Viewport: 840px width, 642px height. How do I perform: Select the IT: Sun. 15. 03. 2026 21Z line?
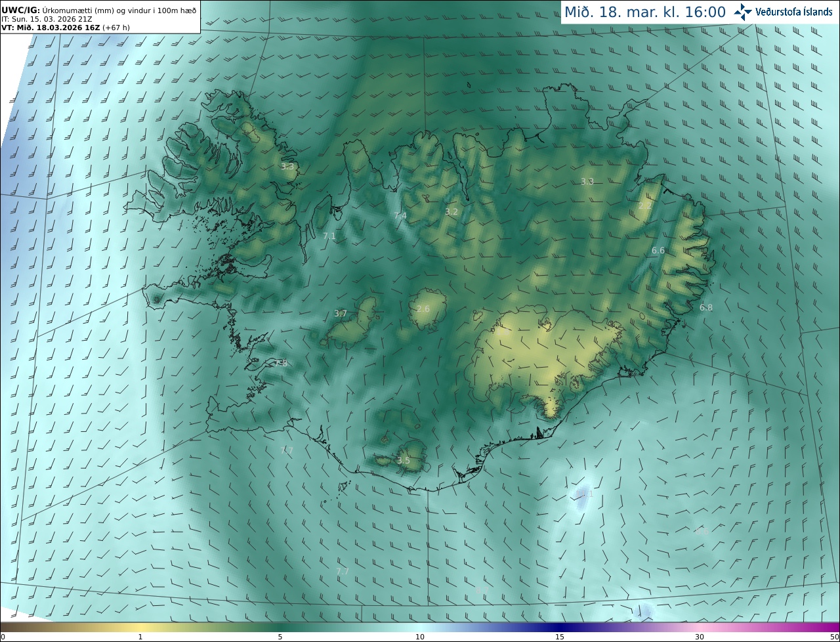click(47, 18)
